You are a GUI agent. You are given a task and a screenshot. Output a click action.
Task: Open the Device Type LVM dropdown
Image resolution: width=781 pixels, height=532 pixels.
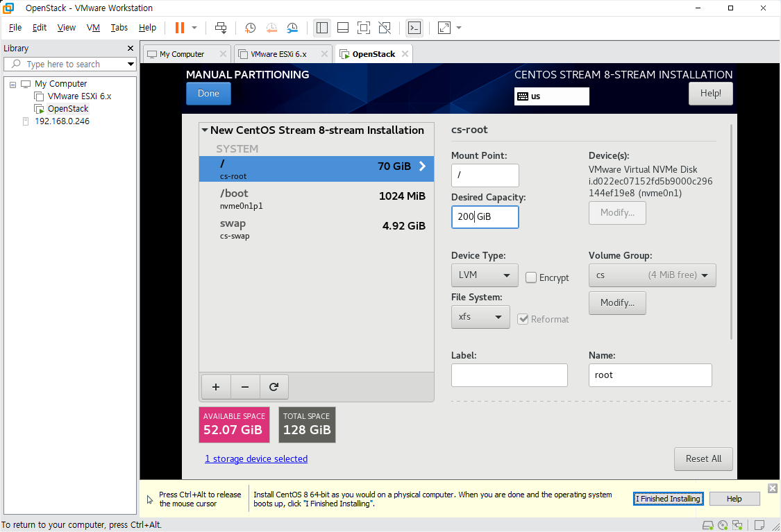pos(484,275)
